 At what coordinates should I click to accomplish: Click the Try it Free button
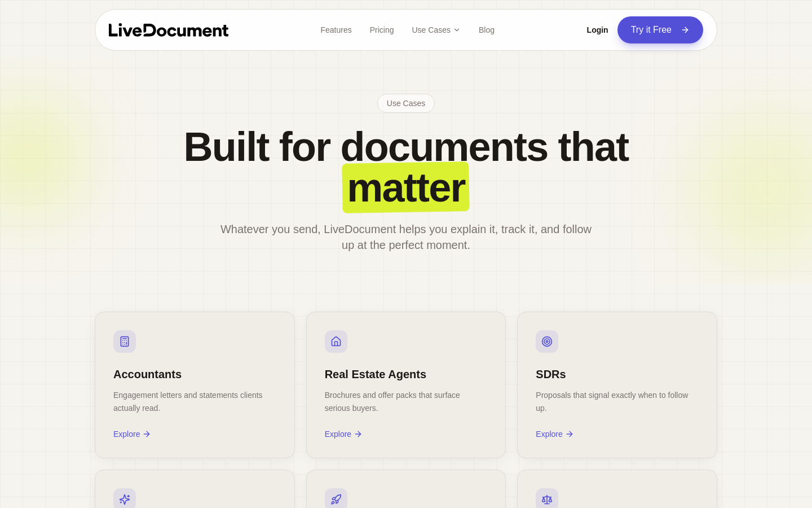click(660, 30)
